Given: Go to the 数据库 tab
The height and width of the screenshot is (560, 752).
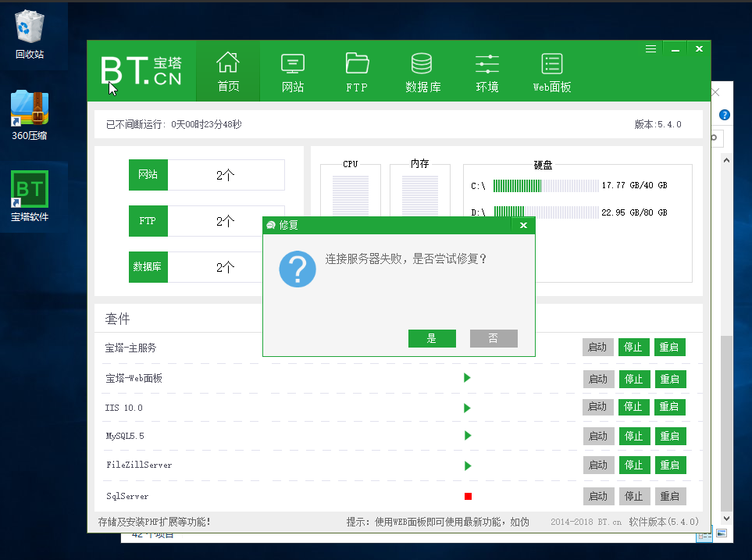Looking at the screenshot, I should 422,71.
